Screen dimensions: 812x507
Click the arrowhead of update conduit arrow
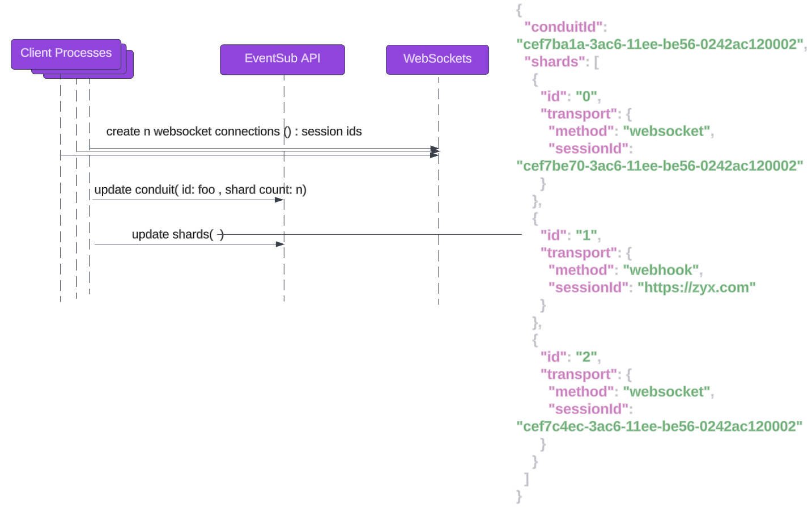click(279, 200)
